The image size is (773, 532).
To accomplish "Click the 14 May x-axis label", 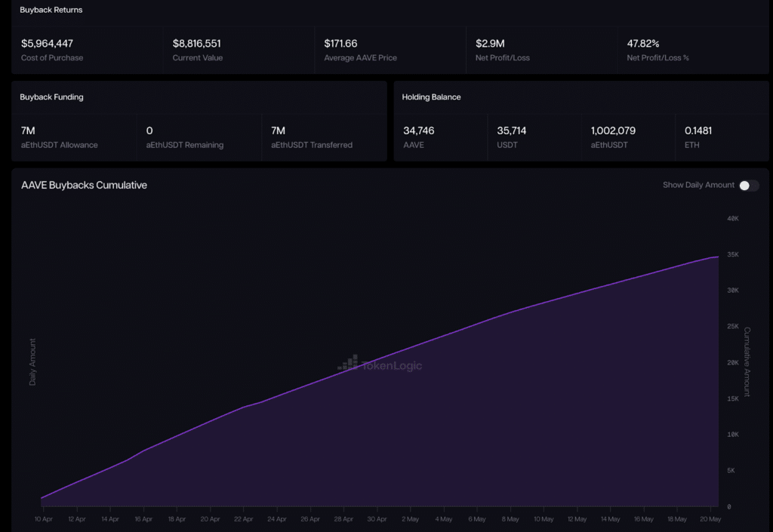I will [610, 519].
